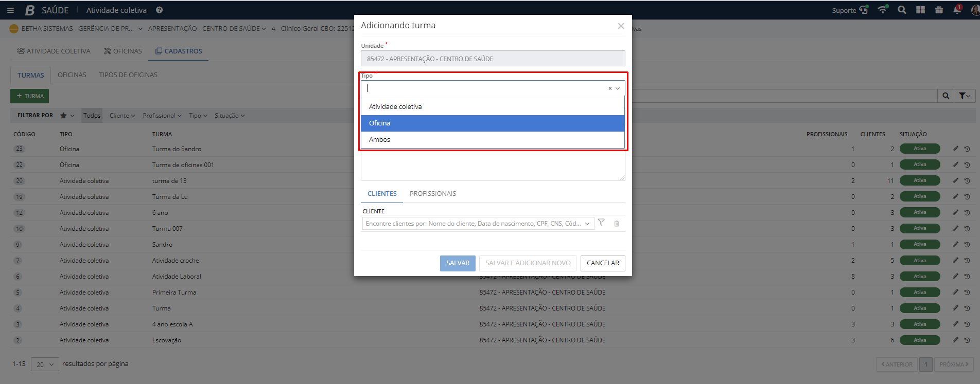Viewport: 980px width, 384px height.
Task: Go to ANTERIOR page
Action: (x=897, y=364)
